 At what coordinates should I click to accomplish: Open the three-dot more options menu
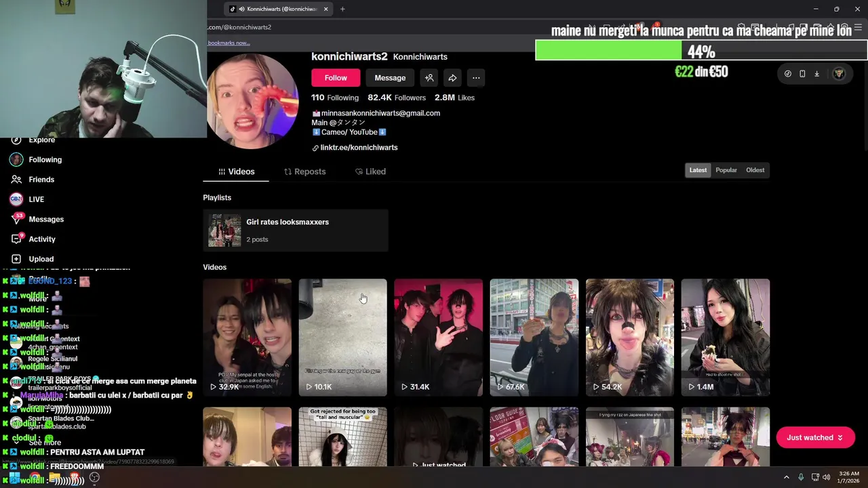[x=476, y=78]
